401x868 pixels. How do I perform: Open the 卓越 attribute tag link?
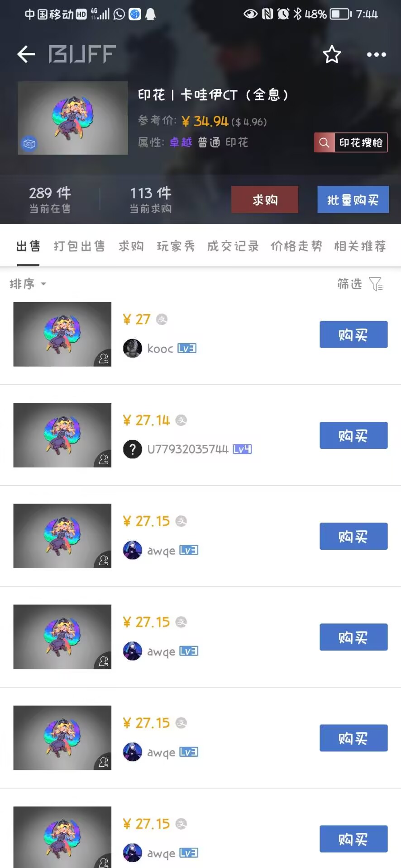(181, 142)
